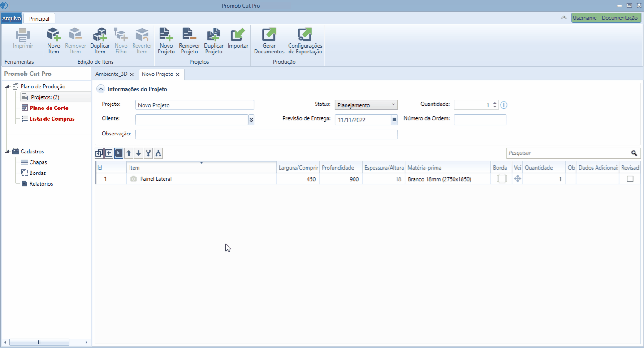
Task: Click the Veio grain direction icon
Action: [x=517, y=178]
